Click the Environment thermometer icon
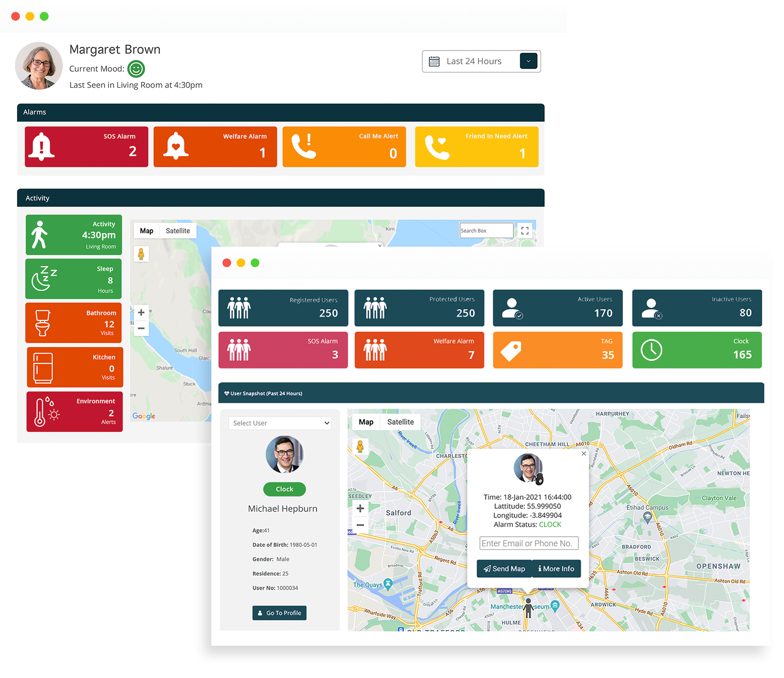The width and height of the screenshot is (784, 678). (x=46, y=412)
